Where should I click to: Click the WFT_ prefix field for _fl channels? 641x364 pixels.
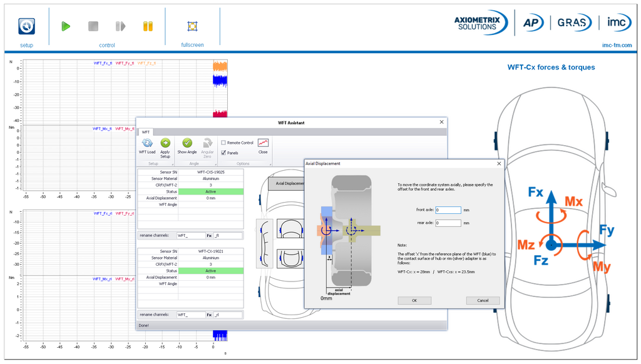tap(191, 236)
